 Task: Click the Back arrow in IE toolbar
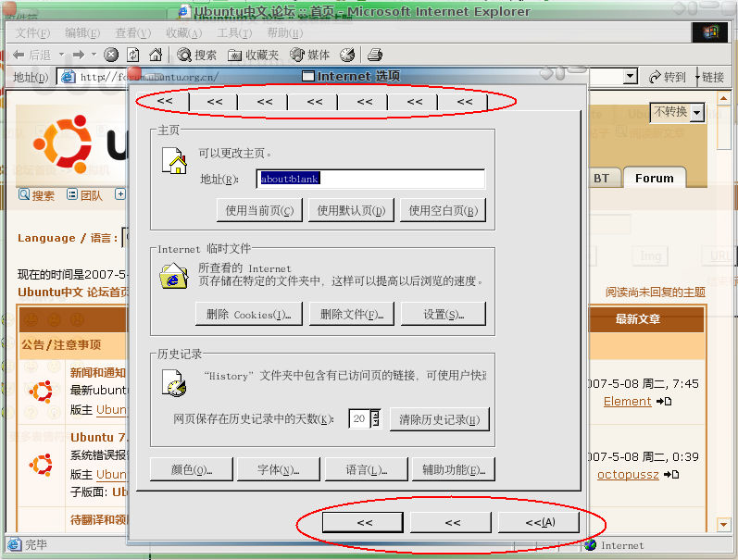[x=19, y=55]
